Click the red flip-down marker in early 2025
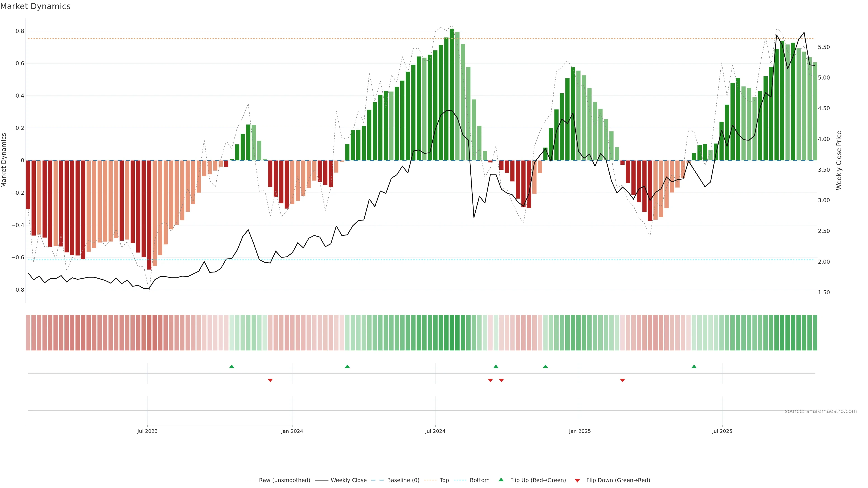Image resolution: width=868 pixels, height=488 pixels. (x=622, y=380)
